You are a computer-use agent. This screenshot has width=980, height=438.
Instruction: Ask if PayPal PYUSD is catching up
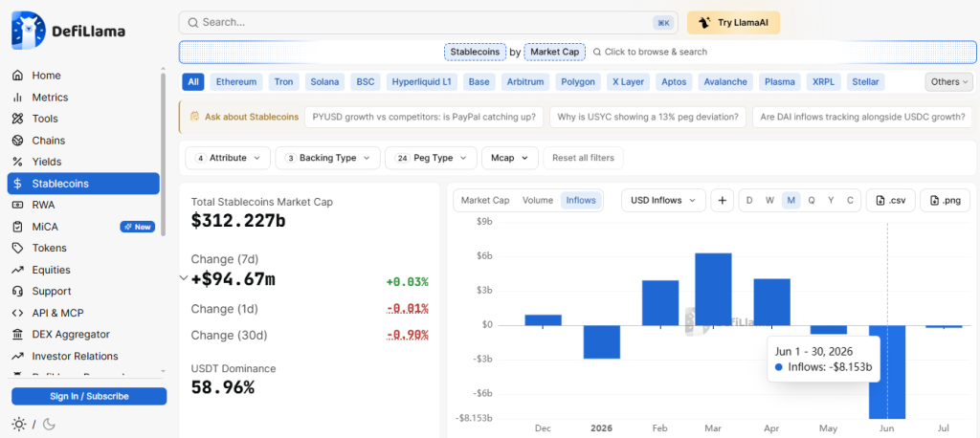tap(424, 117)
